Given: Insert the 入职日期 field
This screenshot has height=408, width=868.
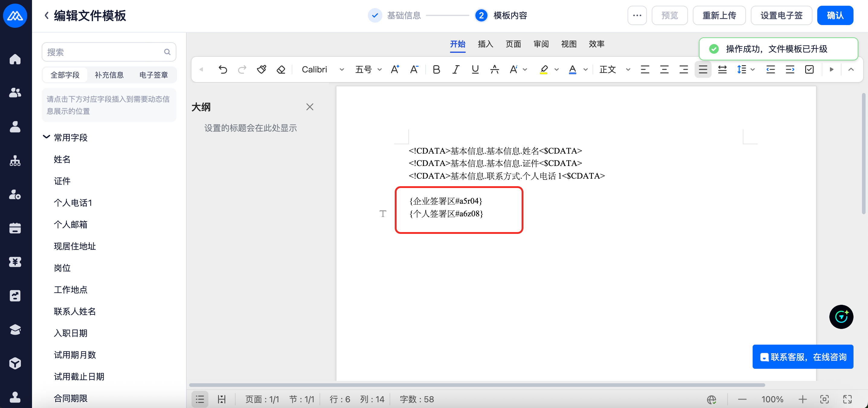Looking at the screenshot, I should coord(70,333).
